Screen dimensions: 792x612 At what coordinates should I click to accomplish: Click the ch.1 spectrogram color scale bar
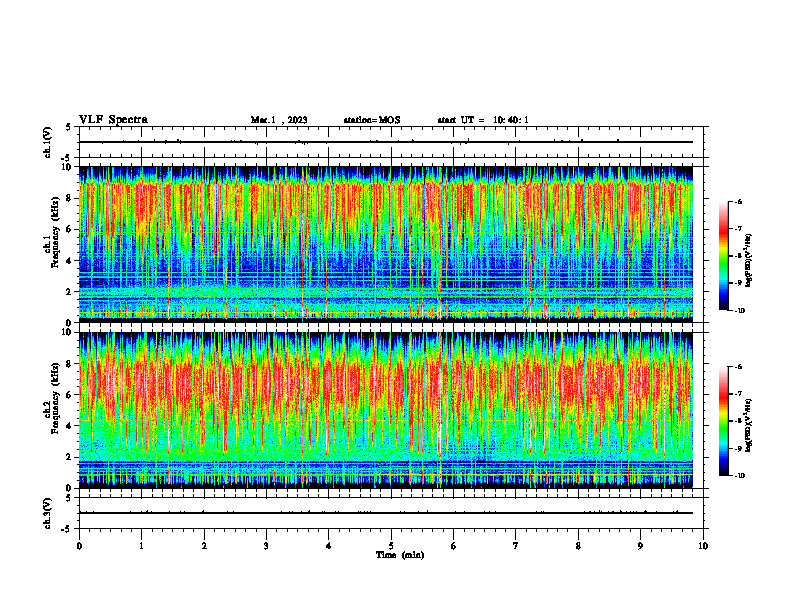[723, 256]
